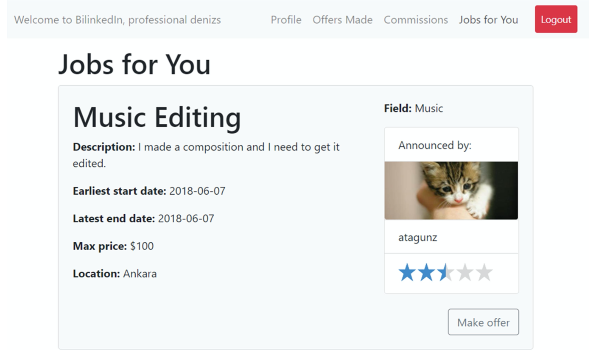Click the fourth grey rating star
593x364 pixels.
465,272
